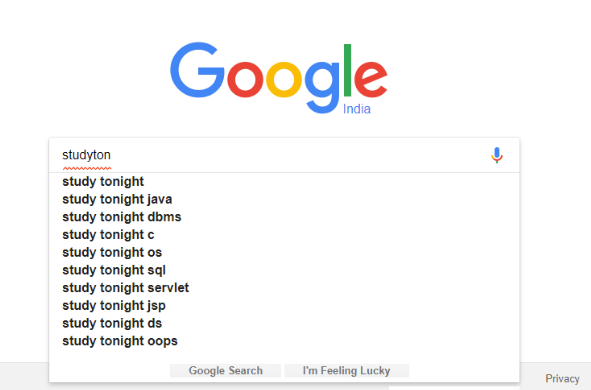The width and height of the screenshot is (591, 390).
Task: Click empty space right of 'study tonight oops'
Action: coord(347,341)
